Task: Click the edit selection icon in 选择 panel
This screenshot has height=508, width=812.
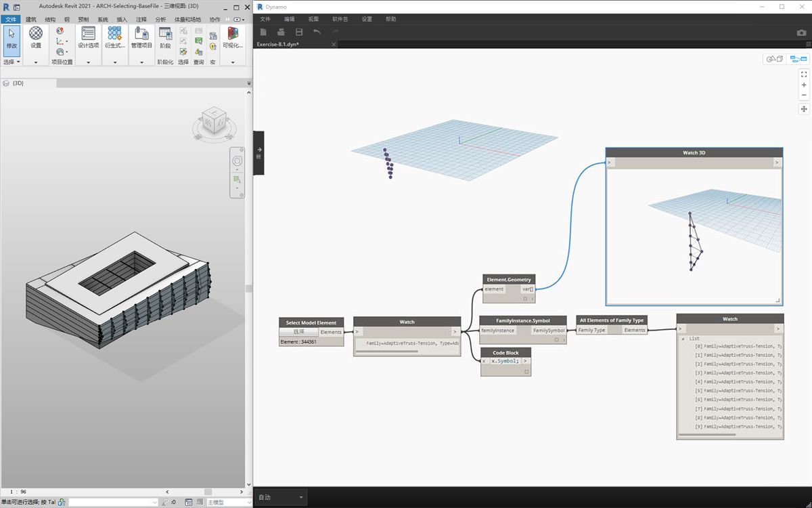Action: pyautogui.click(x=183, y=51)
